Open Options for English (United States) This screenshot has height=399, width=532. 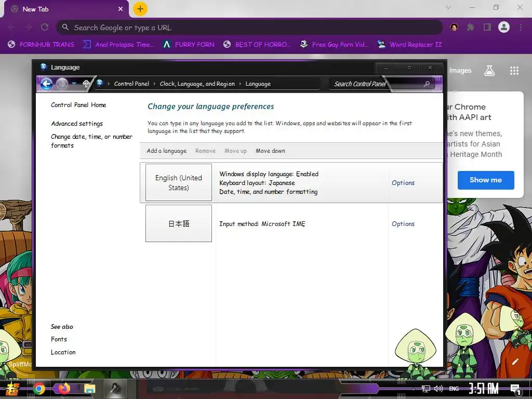point(403,182)
